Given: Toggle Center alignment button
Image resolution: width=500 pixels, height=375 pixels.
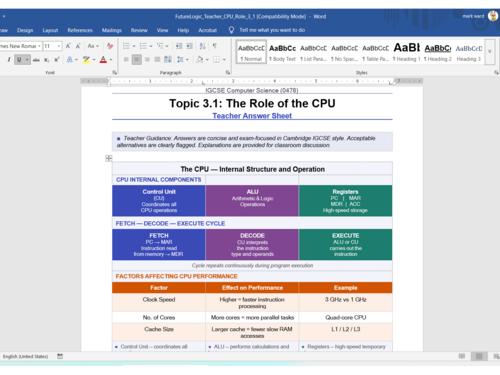Looking at the screenshot, I should [136, 60].
